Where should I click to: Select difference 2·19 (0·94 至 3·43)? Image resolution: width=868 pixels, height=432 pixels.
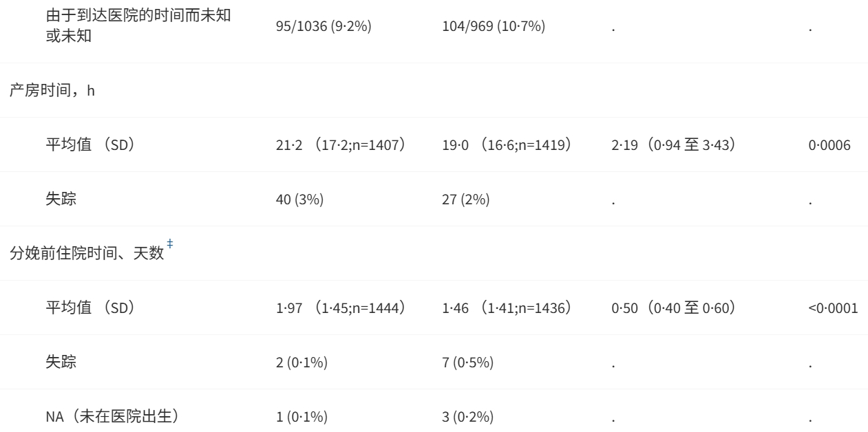tap(677, 147)
